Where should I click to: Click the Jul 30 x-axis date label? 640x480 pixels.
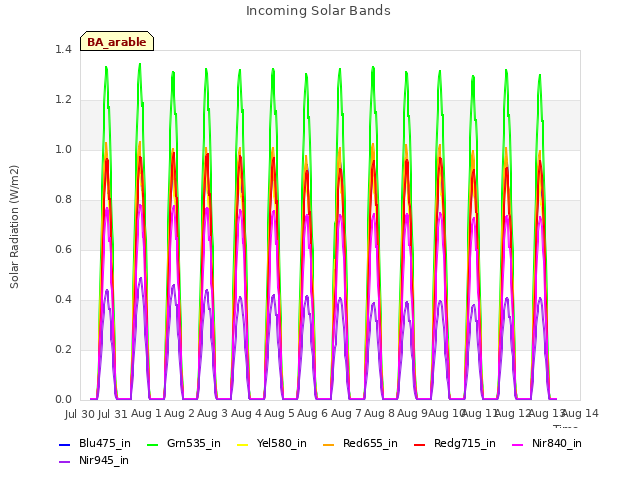[x=80, y=414]
